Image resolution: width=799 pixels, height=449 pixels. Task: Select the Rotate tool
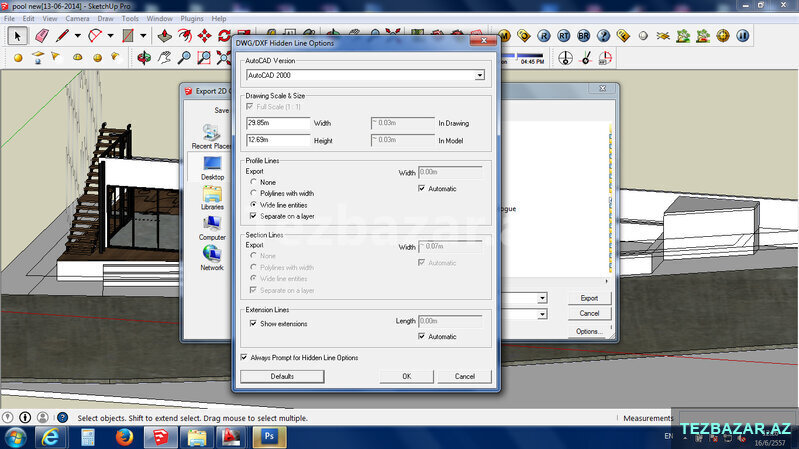[x=224, y=36]
